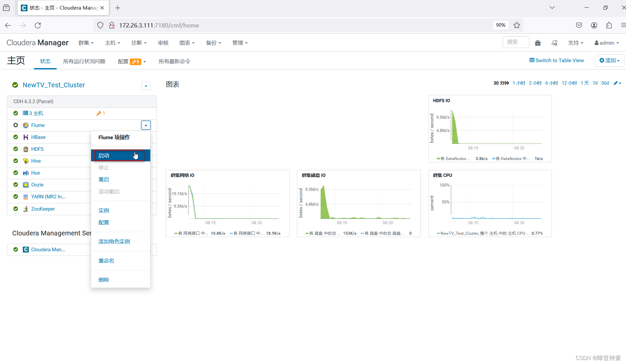The height and width of the screenshot is (364, 626).
Task: Open the parcels gift box icon
Action: click(x=538, y=43)
